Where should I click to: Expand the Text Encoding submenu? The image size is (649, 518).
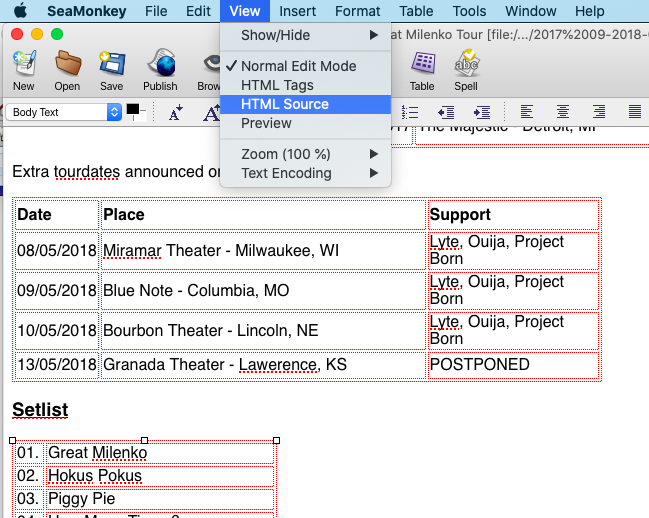[305, 173]
